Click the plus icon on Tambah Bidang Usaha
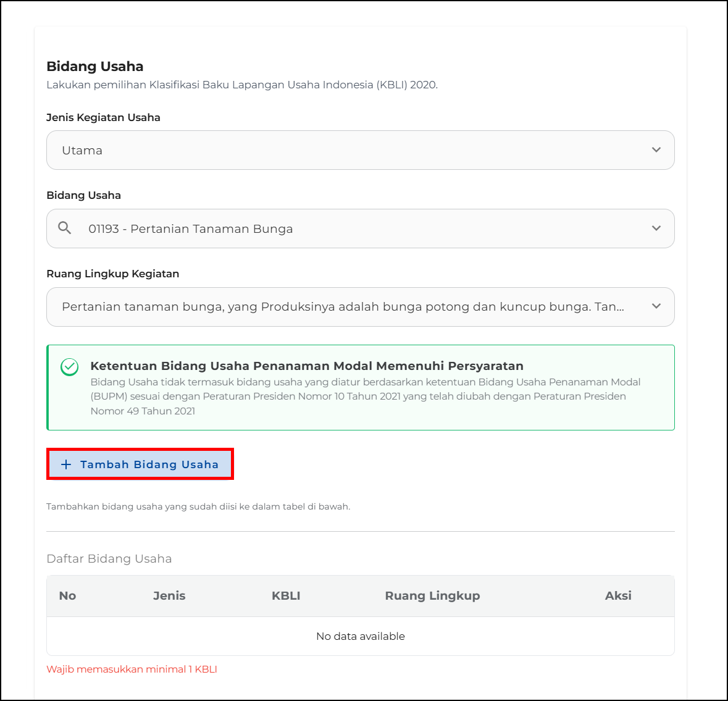 [x=66, y=464]
